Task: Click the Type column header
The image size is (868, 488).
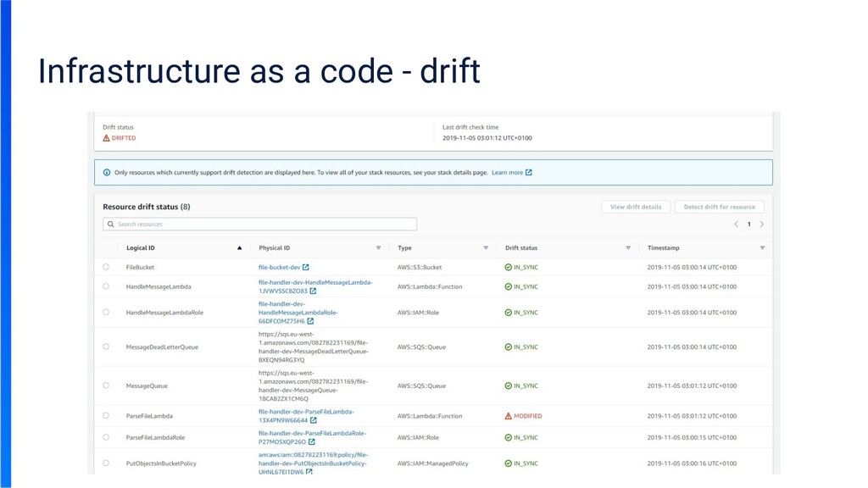Action: coord(404,248)
